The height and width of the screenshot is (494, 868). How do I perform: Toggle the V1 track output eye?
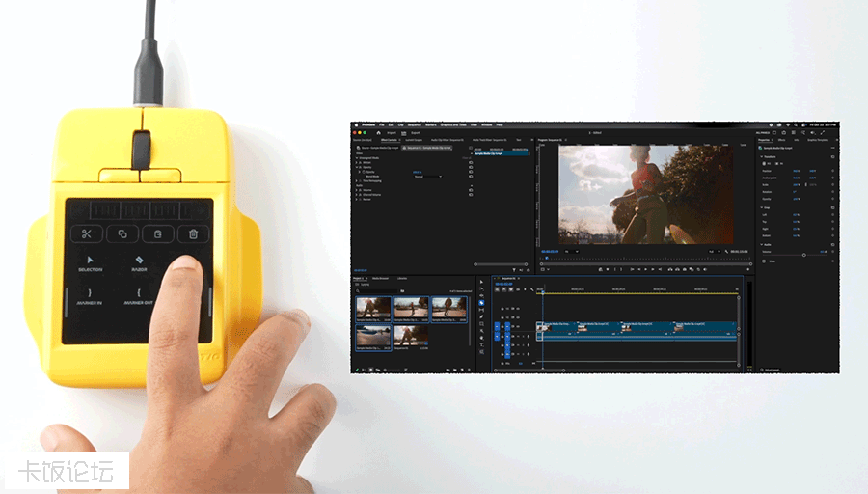tap(518, 327)
